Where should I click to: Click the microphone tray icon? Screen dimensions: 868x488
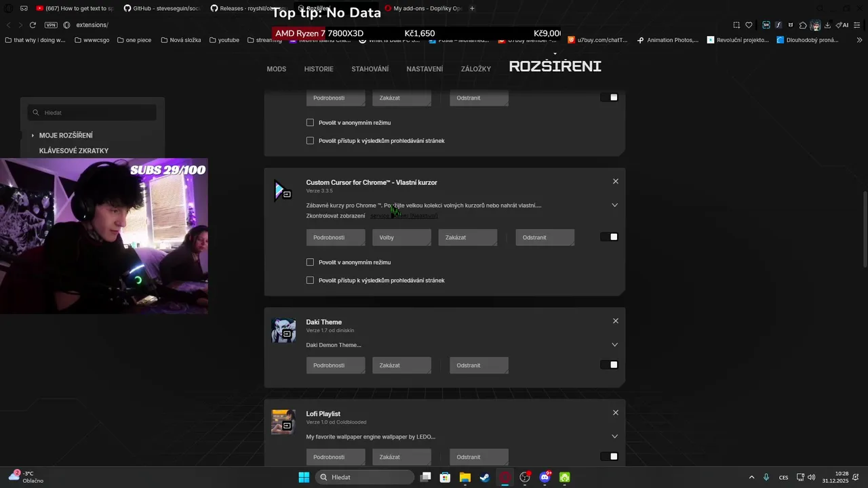(x=766, y=477)
